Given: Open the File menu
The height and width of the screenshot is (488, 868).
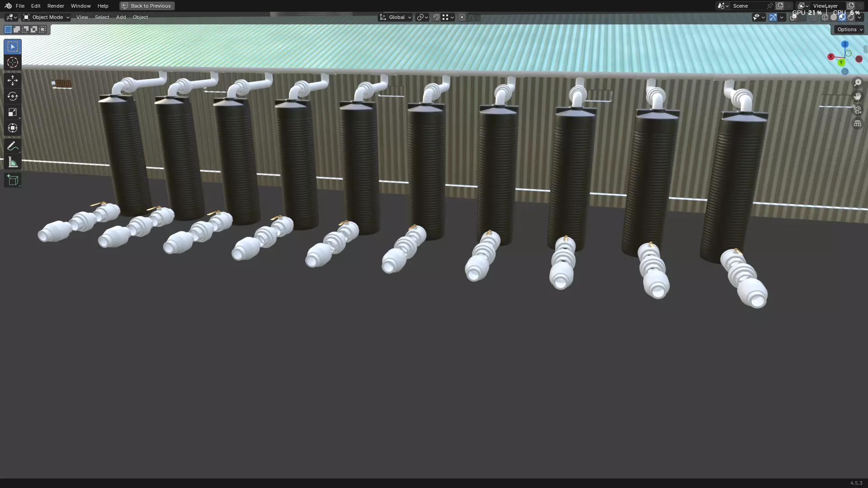Looking at the screenshot, I should [20, 6].
